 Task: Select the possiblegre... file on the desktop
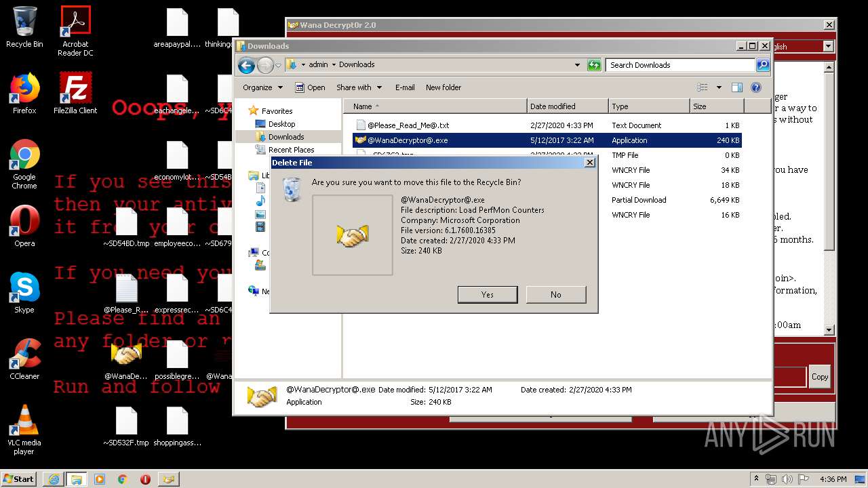tap(177, 359)
